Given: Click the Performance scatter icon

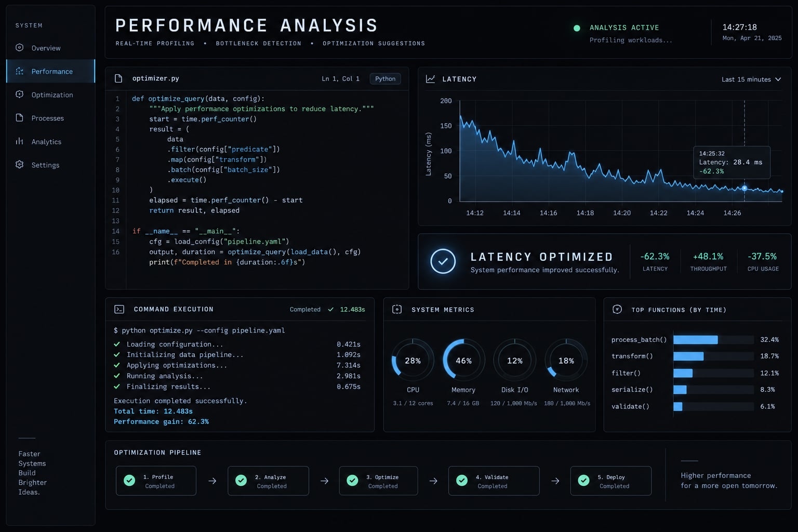Looking at the screenshot, I should (x=19, y=71).
